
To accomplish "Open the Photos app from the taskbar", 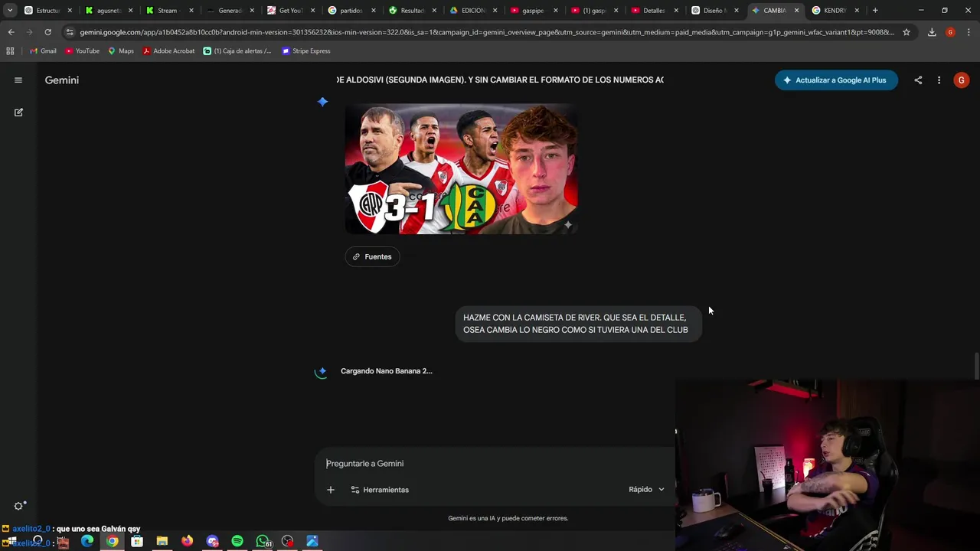I will click(x=312, y=541).
